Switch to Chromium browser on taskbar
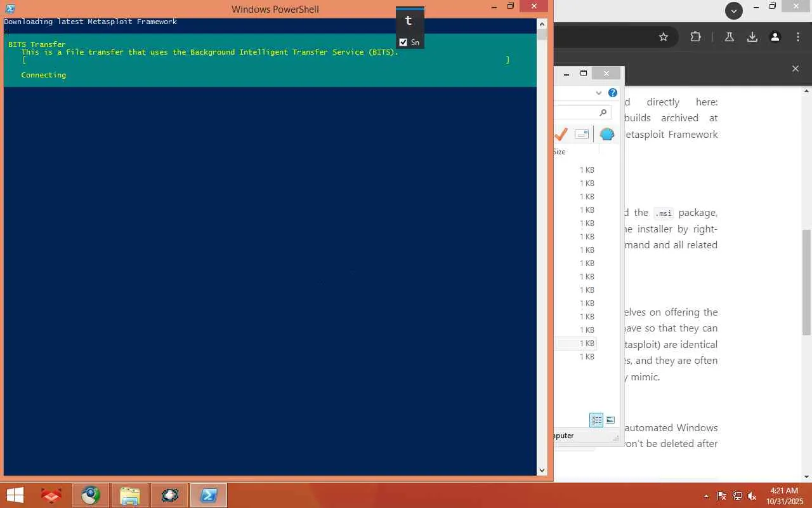 click(91, 495)
